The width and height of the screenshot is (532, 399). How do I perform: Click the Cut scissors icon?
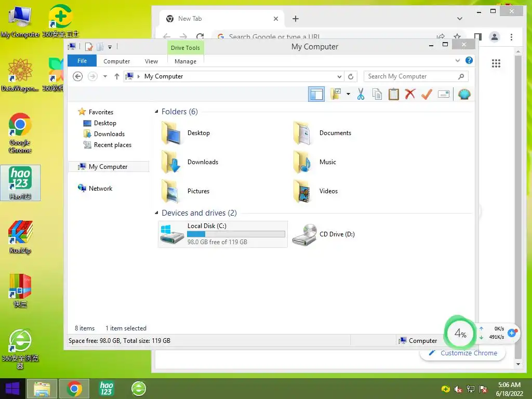click(x=361, y=94)
